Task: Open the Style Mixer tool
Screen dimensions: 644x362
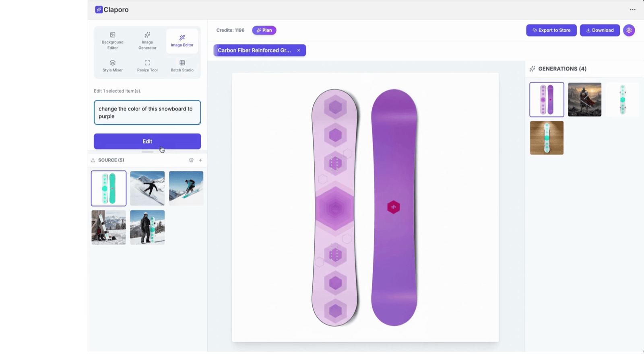Action: coord(112,65)
